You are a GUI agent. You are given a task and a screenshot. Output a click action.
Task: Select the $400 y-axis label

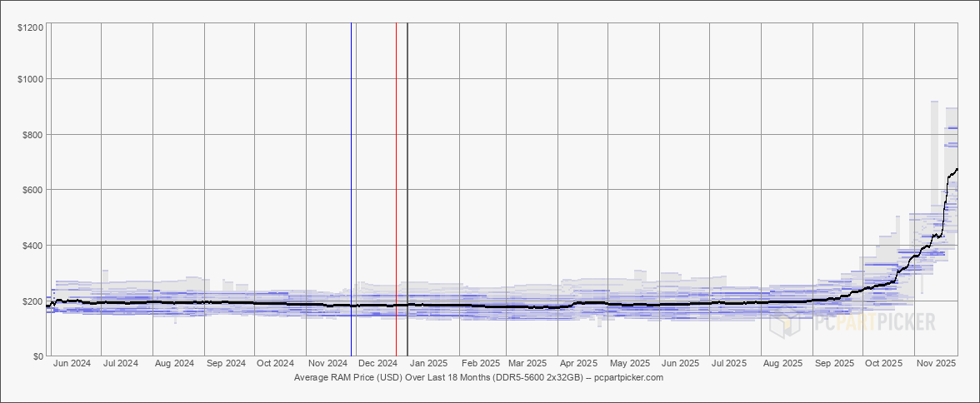(32, 246)
